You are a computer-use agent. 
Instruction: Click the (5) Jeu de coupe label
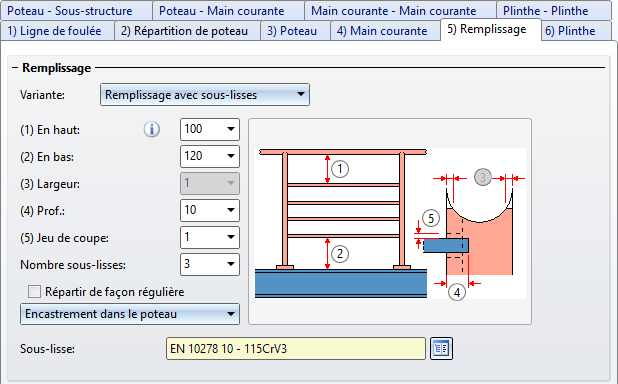click(x=64, y=238)
